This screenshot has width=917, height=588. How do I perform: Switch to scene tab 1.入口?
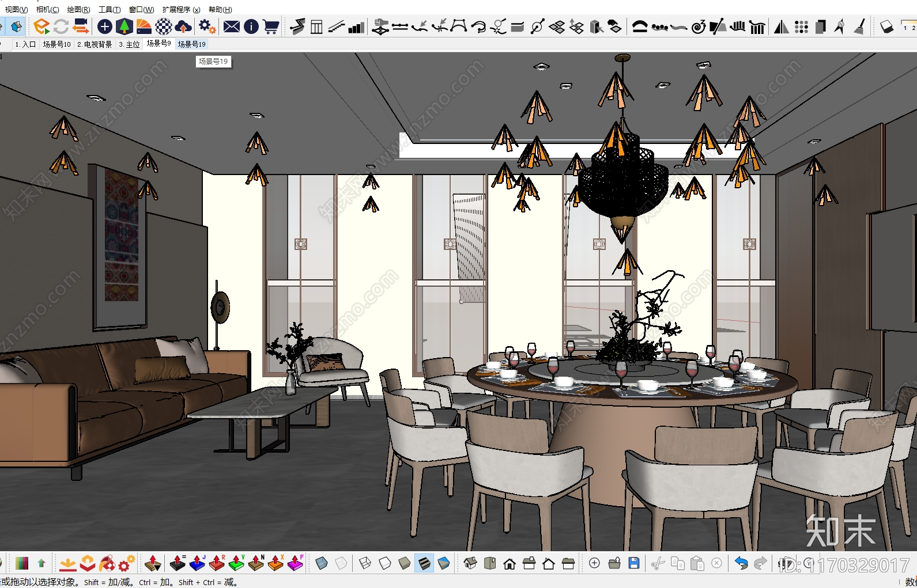[x=26, y=44]
